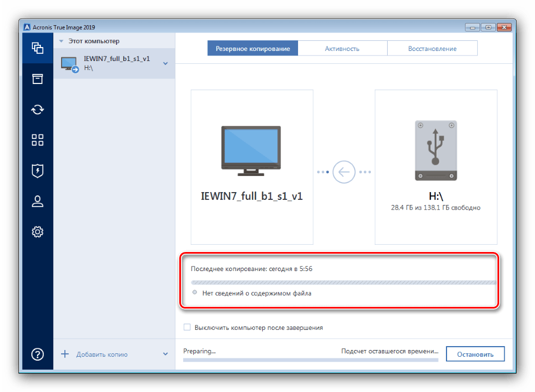Image resolution: width=535 pixels, height=392 pixels.
Task: Open the 'Добавить копию' dropdown arrow
Action: click(165, 354)
